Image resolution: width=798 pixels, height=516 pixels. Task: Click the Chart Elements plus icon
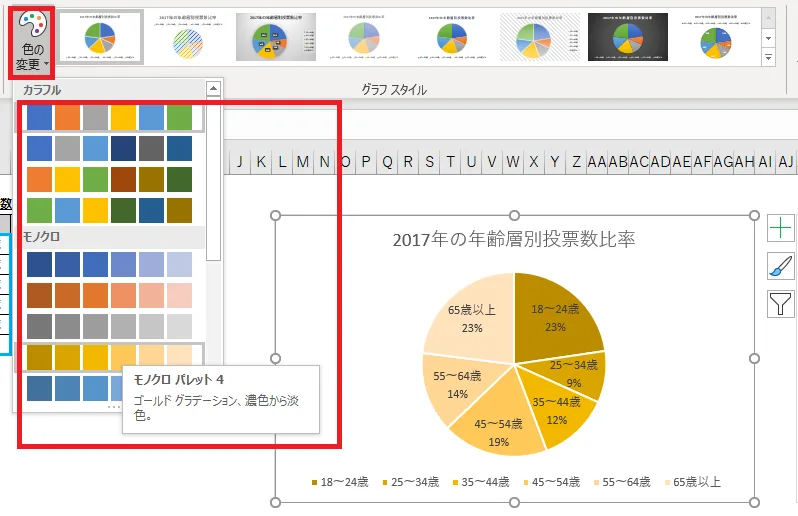click(780, 228)
